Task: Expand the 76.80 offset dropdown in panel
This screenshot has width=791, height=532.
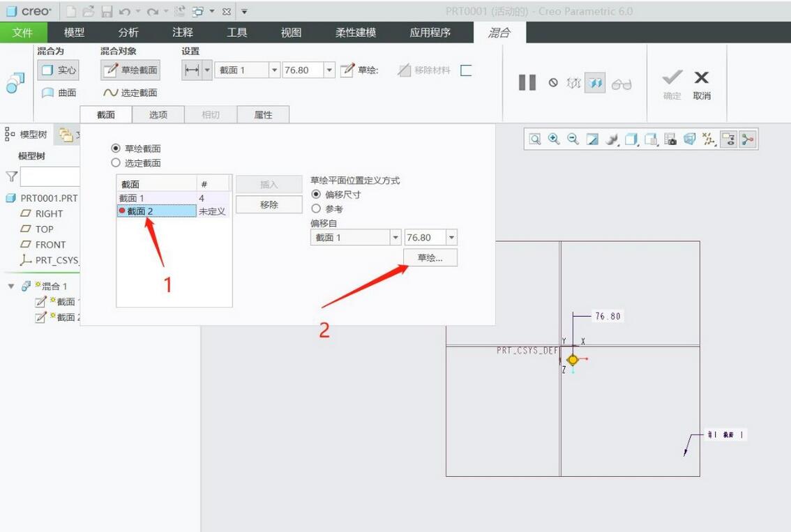Action: click(x=451, y=238)
